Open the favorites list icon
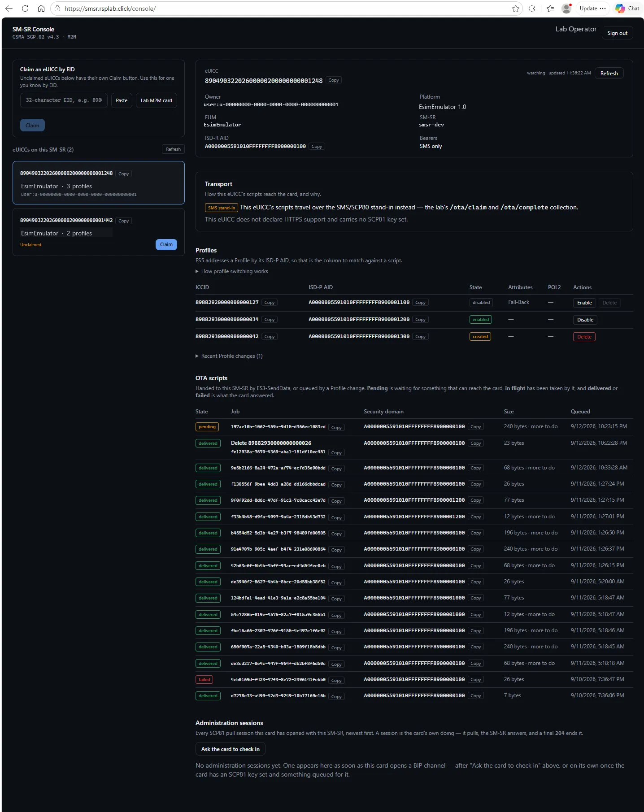 551,9
